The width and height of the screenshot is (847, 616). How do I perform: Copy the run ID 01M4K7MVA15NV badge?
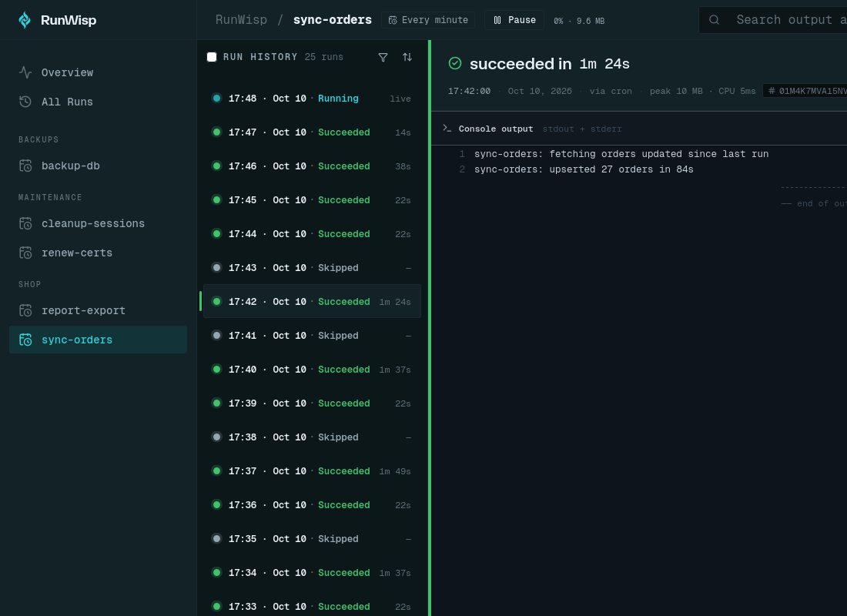coord(805,91)
